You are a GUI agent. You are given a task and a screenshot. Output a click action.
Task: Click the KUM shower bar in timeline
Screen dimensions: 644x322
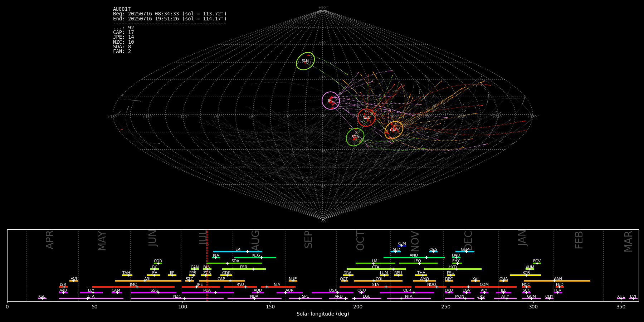402,246
